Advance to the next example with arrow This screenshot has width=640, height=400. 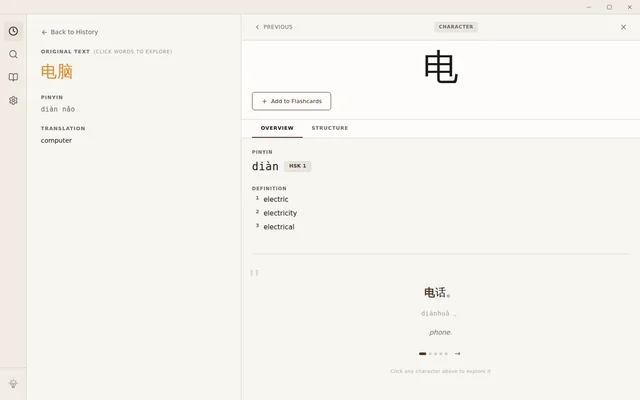(458, 353)
